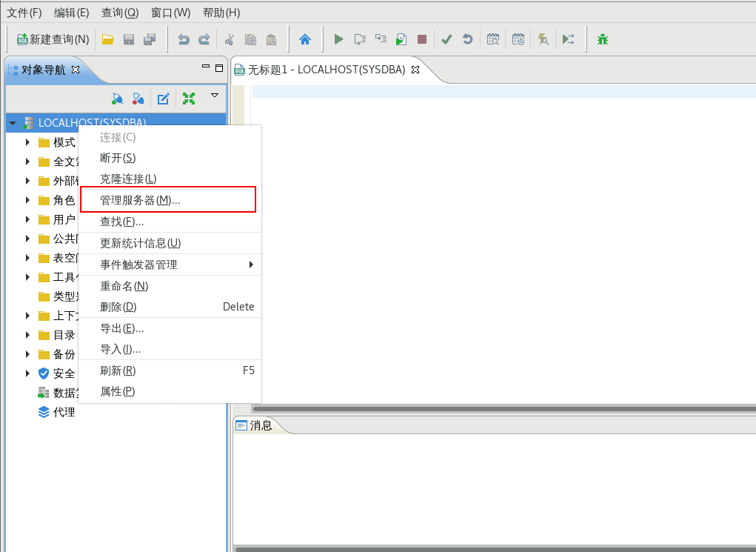Click the editor horizontal scrollbar
The height and width of the screenshot is (552, 756).
tap(504, 409)
